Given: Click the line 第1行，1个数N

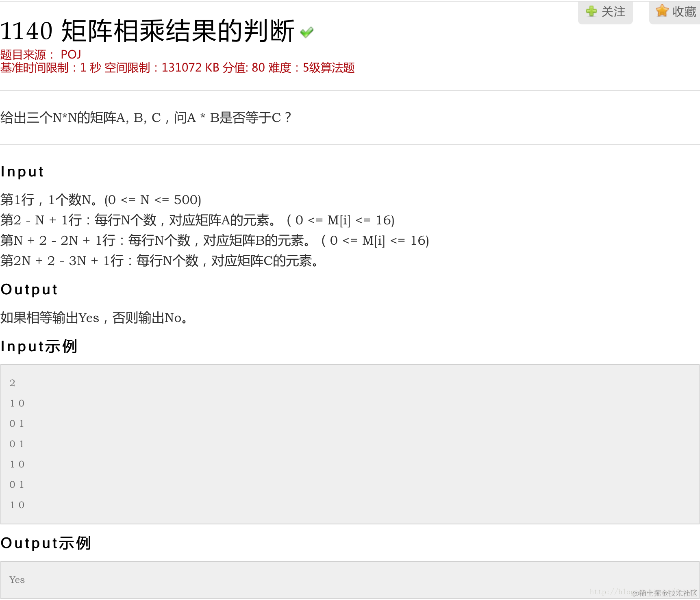Looking at the screenshot, I should pyautogui.click(x=101, y=200).
